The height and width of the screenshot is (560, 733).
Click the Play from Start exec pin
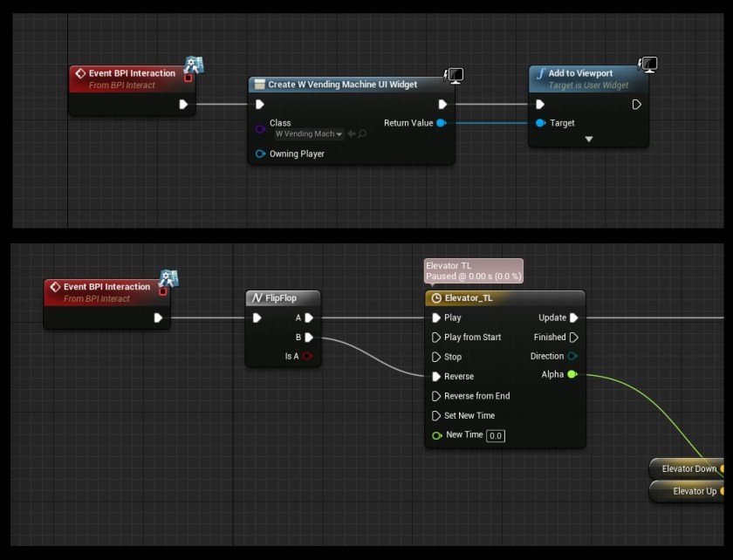(436, 338)
